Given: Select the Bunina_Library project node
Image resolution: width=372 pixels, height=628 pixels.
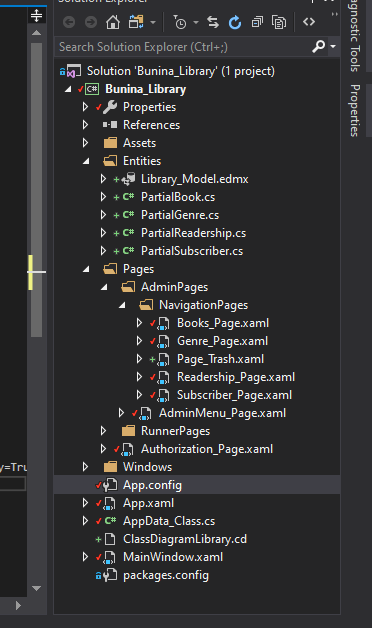Looking at the screenshot, I should 145,89.
